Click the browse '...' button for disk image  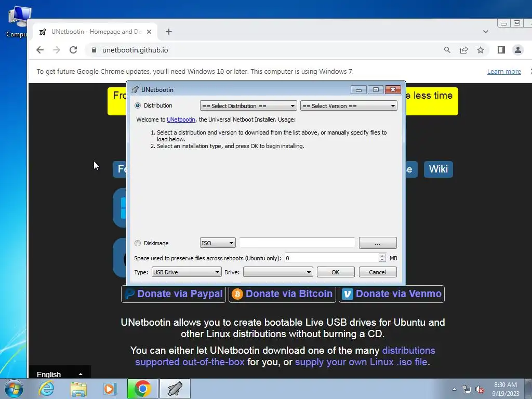(378, 243)
